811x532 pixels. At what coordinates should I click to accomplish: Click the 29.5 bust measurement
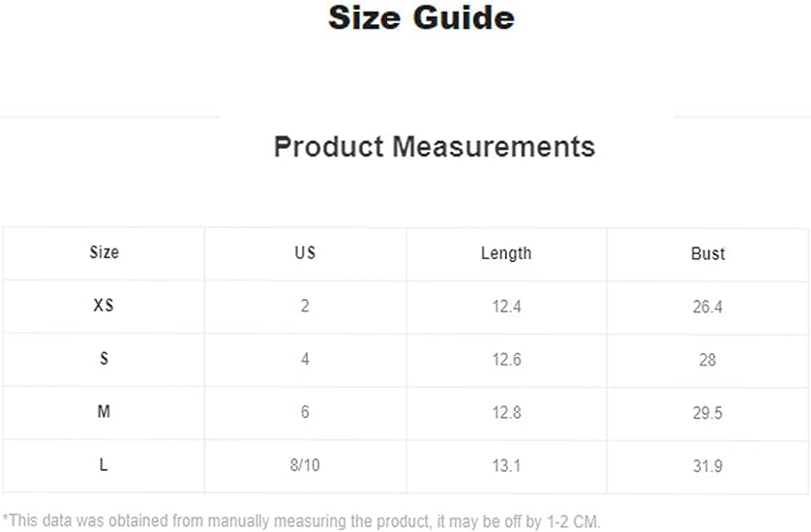707,413
